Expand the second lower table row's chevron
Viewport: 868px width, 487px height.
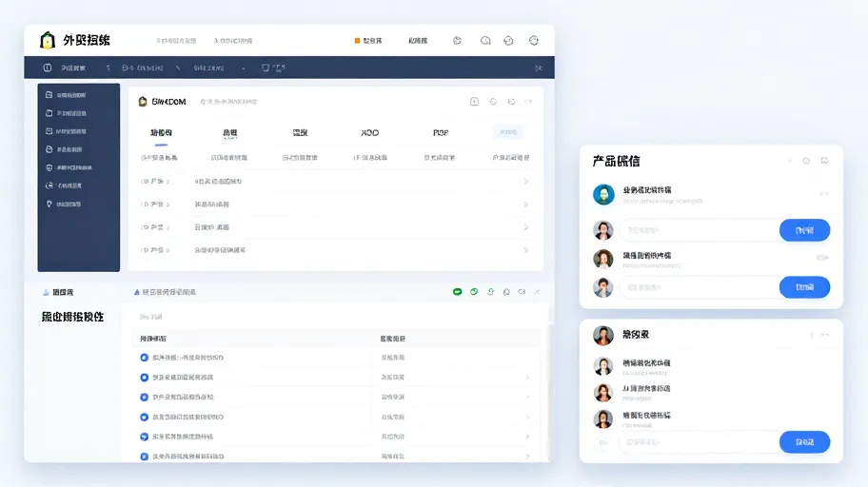pos(527,378)
